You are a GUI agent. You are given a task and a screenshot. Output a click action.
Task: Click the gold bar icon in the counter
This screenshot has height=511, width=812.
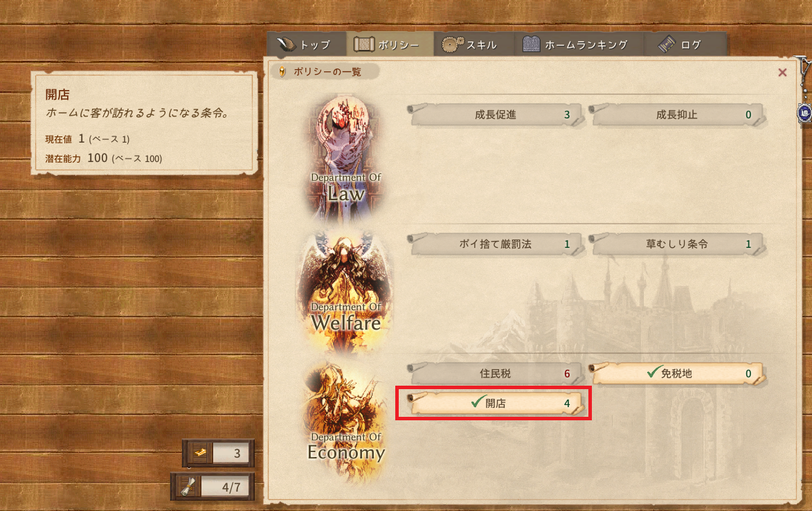pyautogui.click(x=201, y=453)
